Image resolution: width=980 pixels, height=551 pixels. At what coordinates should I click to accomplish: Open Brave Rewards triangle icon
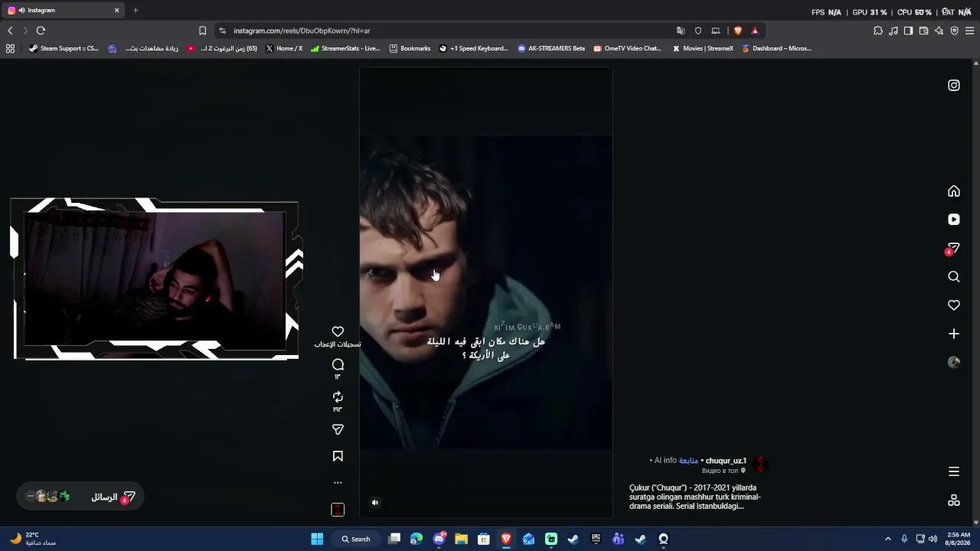(x=755, y=31)
